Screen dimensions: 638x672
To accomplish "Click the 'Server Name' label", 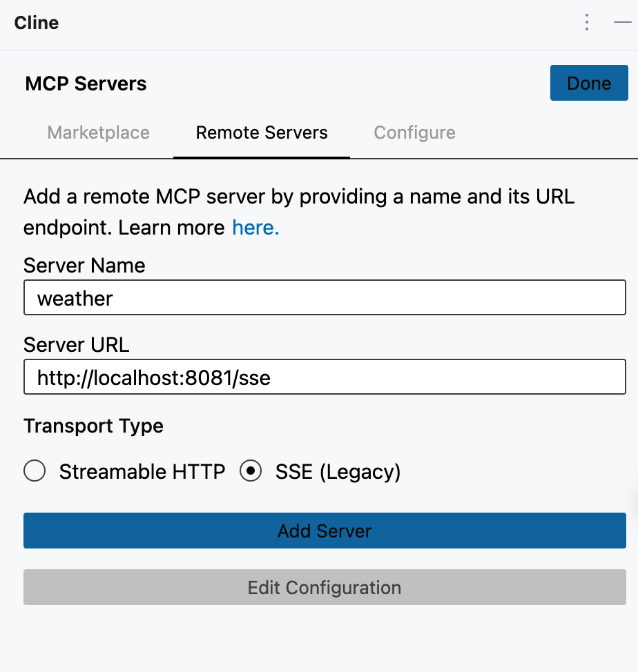I will (x=84, y=266).
